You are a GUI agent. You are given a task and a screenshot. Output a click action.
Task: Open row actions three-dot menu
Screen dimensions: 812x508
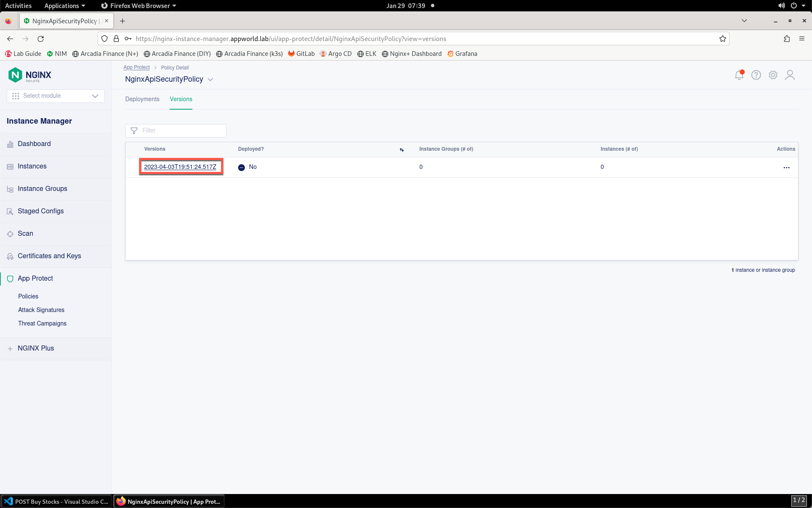pos(787,168)
